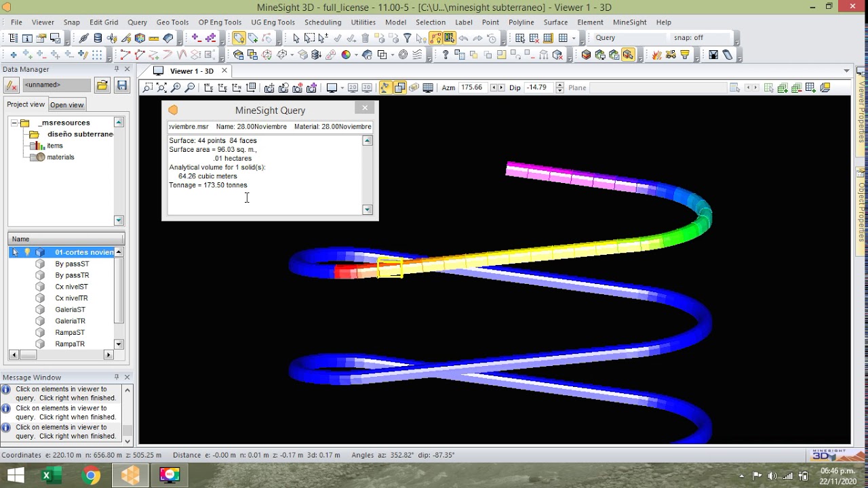Click the redo arrow in toolbar
Image resolution: width=868 pixels, height=488 pixels.
477,38
